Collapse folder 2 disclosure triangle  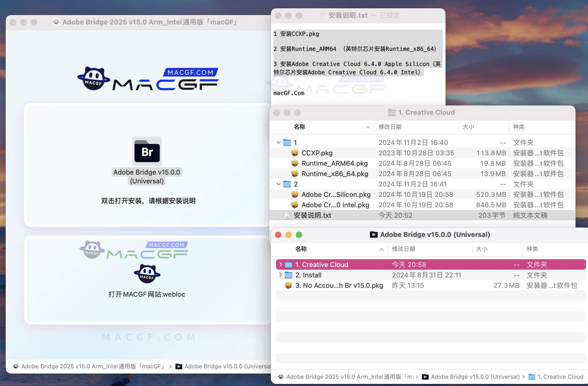(279, 184)
